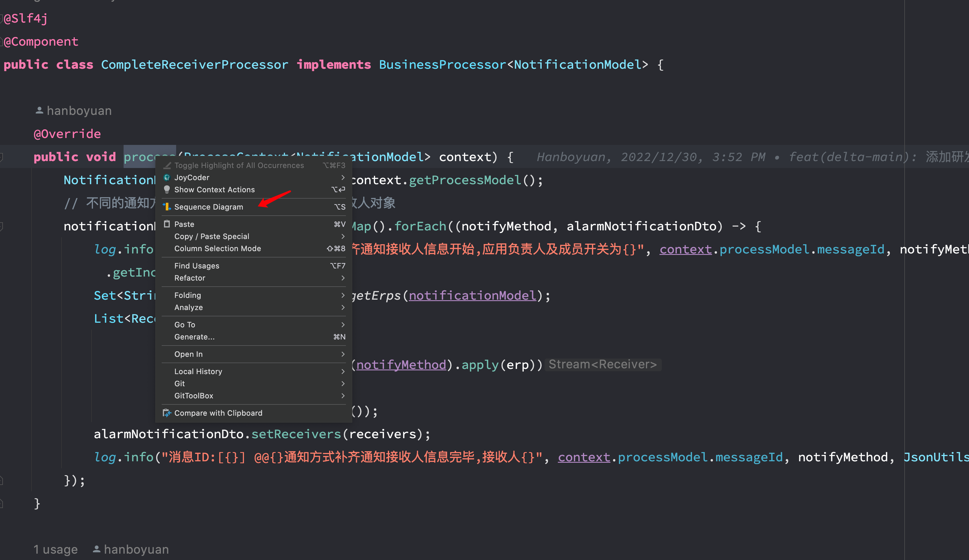Click the forEach method call
This screenshot has width=969, height=560.
[420, 226]
